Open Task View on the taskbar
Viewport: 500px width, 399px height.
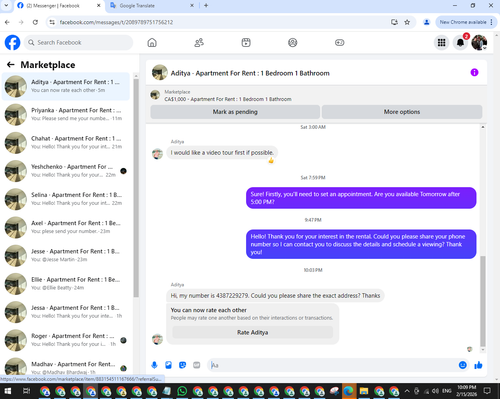(26, 391)
